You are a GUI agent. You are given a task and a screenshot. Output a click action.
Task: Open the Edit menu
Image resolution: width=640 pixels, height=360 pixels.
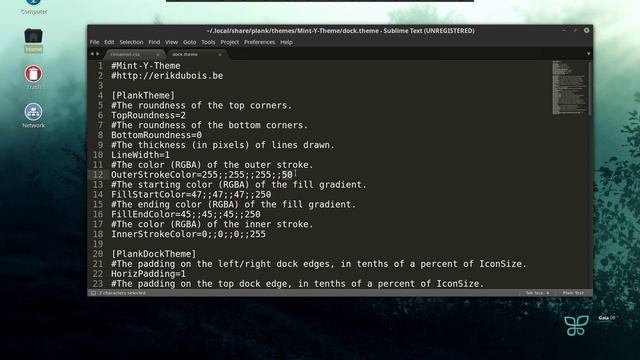point(109,42)
